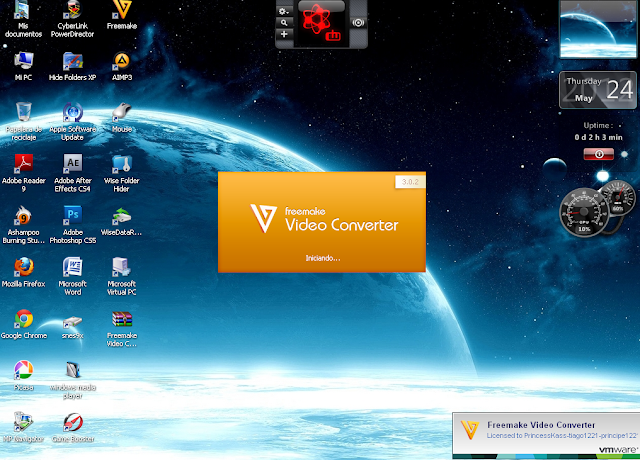Select the WiseDataR... shortcut
640x460 pixels.
click(122, 221)
